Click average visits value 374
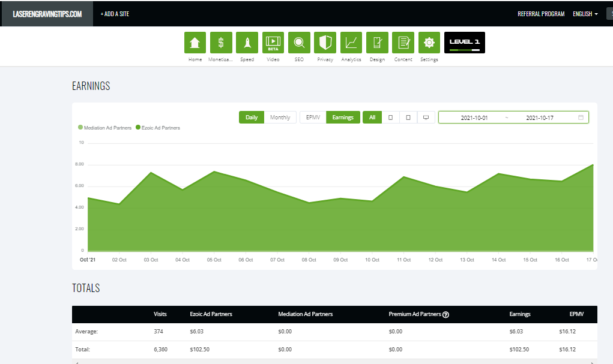 (x=159, y=332)
